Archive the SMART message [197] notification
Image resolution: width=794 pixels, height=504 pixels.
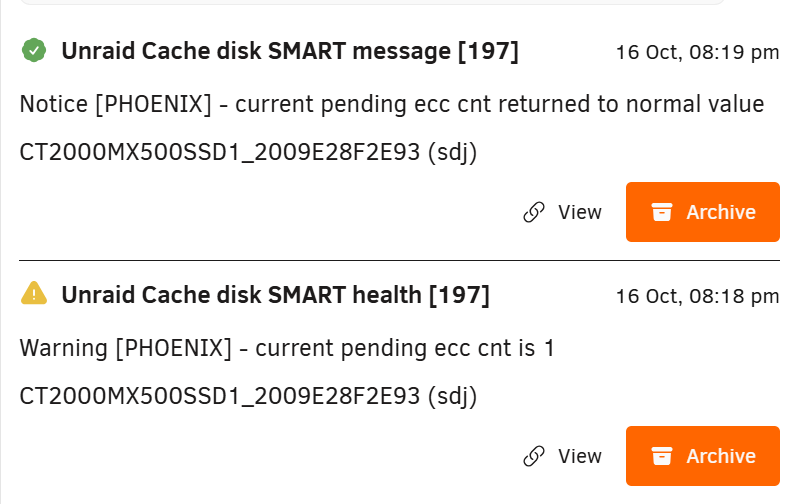click(x=703, y=212)
